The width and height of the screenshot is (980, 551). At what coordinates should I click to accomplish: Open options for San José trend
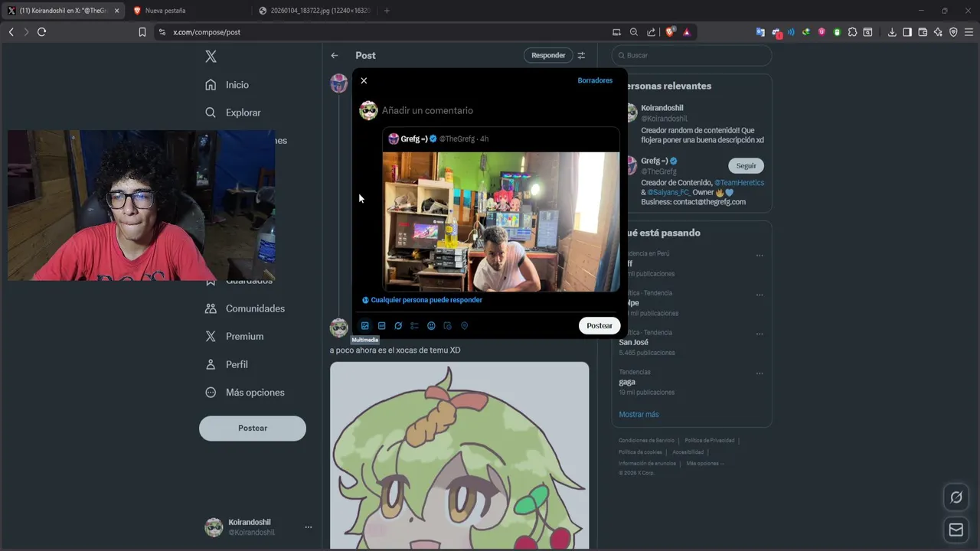click(759, 334)
